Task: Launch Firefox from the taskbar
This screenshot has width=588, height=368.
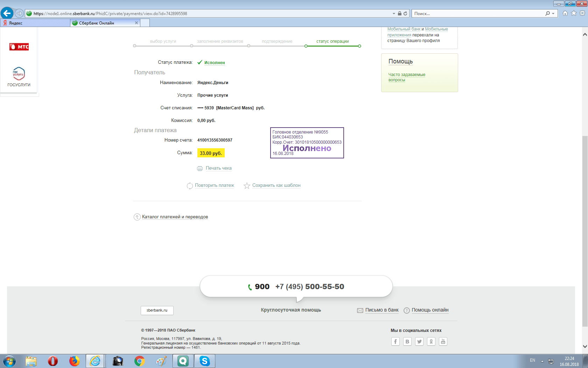Action: [75, 361]
